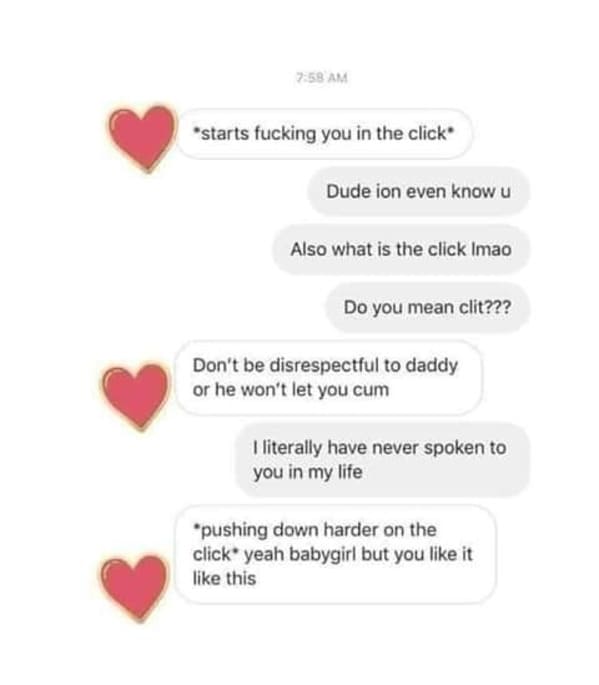Tap the 'Also what is the click lmao' bubble

pos(401,249)
